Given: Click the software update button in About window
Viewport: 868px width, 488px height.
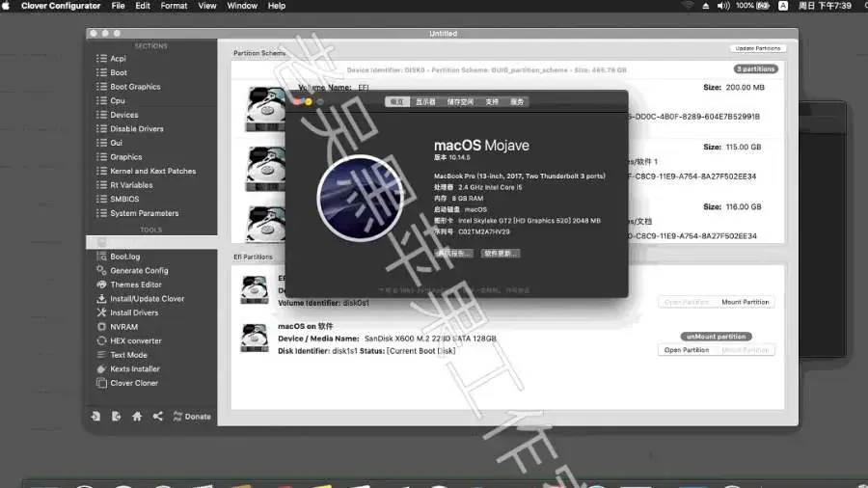Looking at the screenshot, I should [x=500, y=254].
